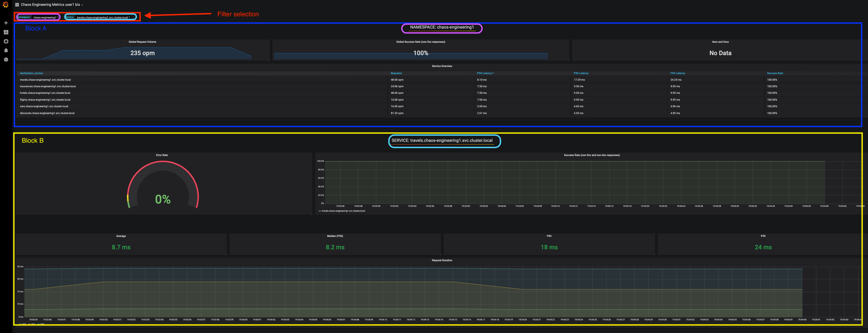868x333 pixels.
Task: Click the 24 ms P99 value
Action: 763,247
